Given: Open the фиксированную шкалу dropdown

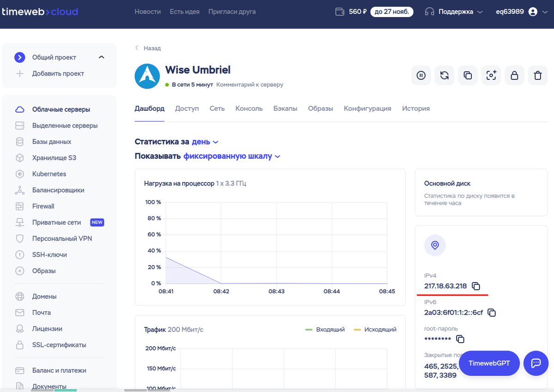Looking at the screenshot, I should tap(232, 156).
